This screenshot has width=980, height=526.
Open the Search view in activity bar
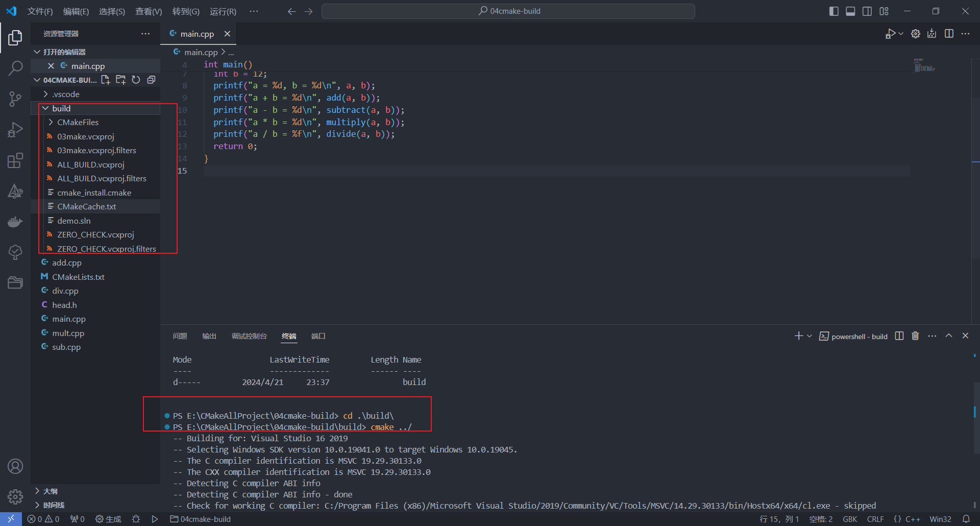(15, 68)
